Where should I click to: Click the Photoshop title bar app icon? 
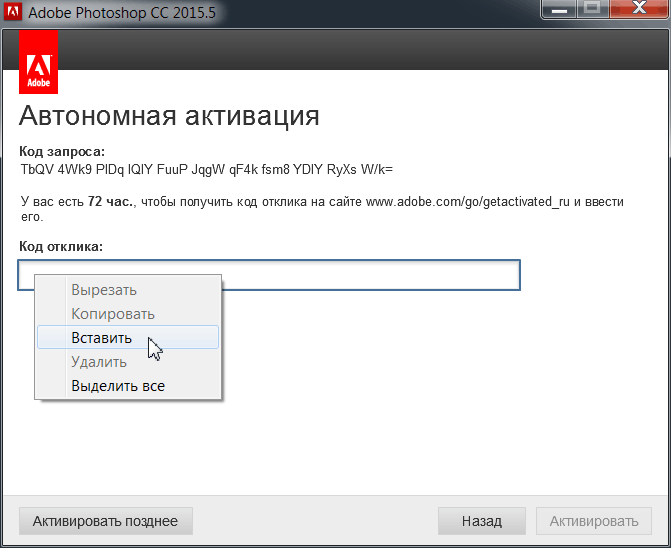click(x=13, y=11)
